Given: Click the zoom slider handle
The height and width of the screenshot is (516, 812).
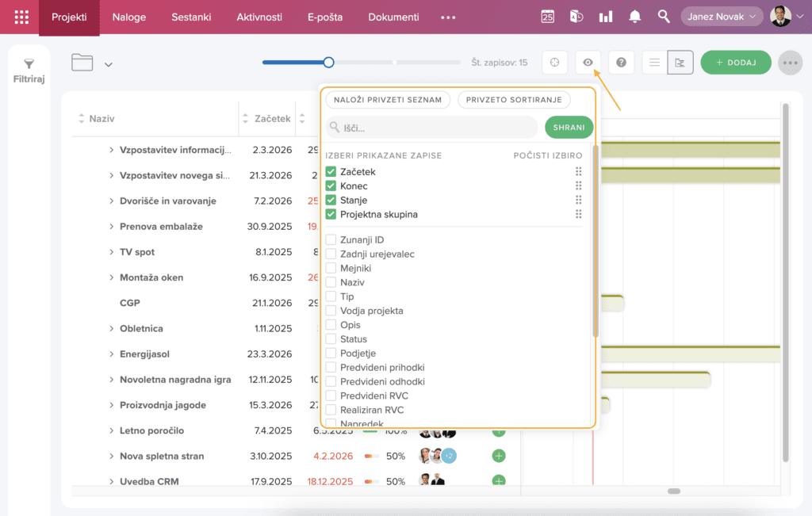Looking at the screenshot, I should pyautogui.click(x=328, y=62).
